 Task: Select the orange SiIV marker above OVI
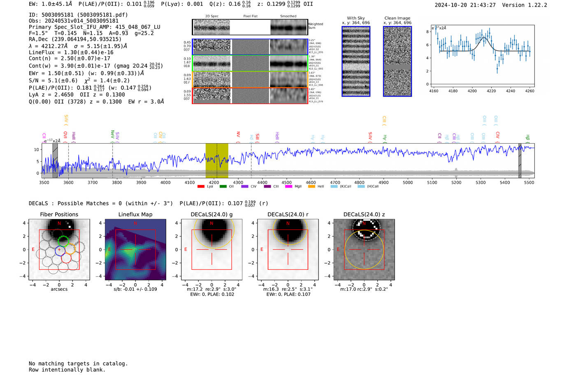pos(66,121)
